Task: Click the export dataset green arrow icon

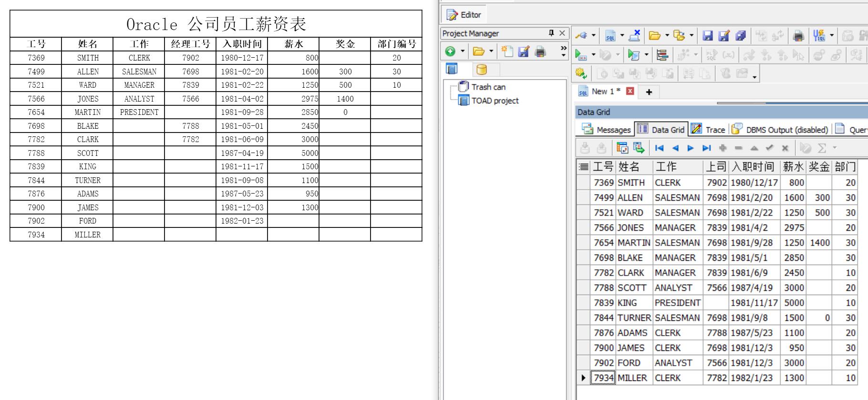Action: coord(639,148)
